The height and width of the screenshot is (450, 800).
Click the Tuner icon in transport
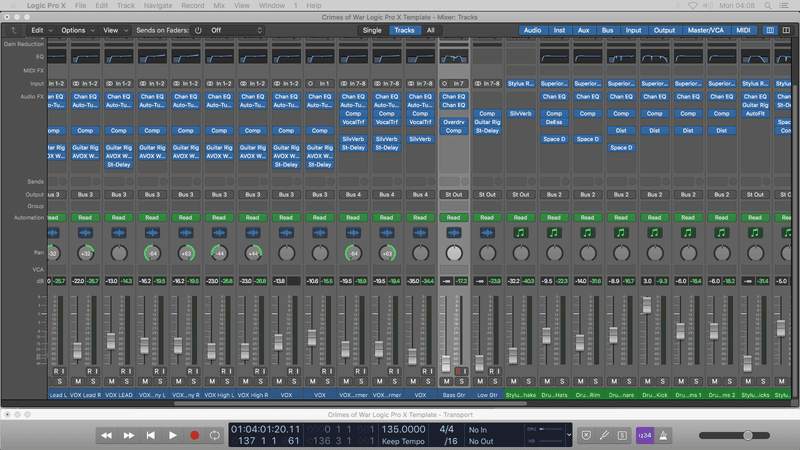pyautogui.click(x=604, y=435)
